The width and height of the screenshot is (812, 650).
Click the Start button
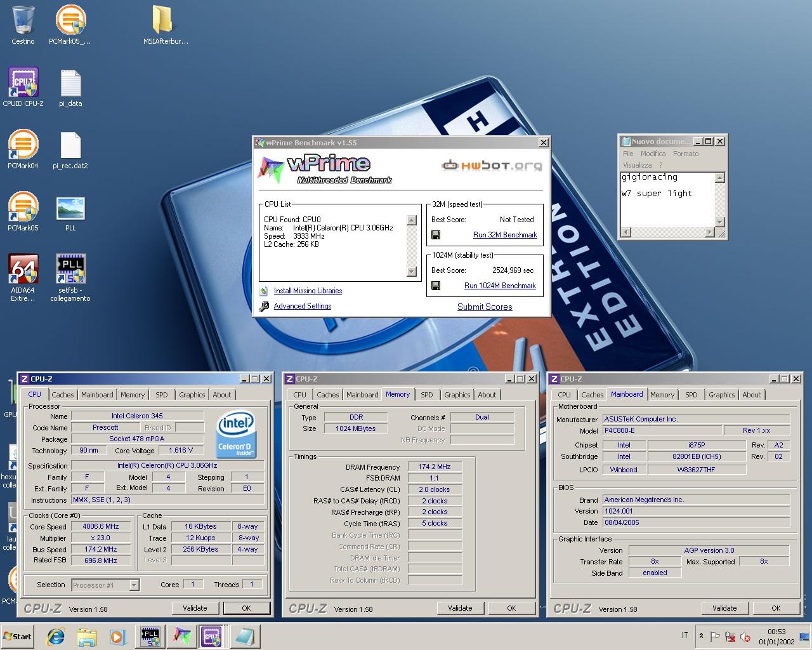18,636
